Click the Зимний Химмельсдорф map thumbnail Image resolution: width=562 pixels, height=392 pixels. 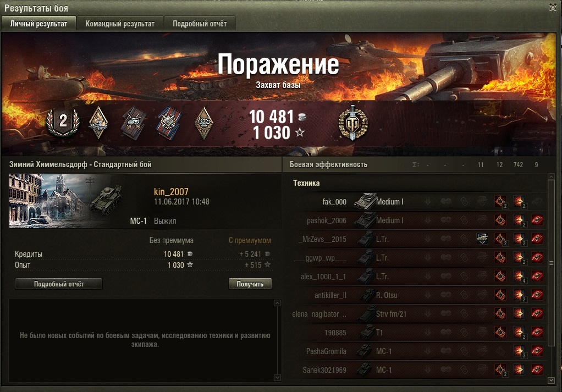point(49,201)
